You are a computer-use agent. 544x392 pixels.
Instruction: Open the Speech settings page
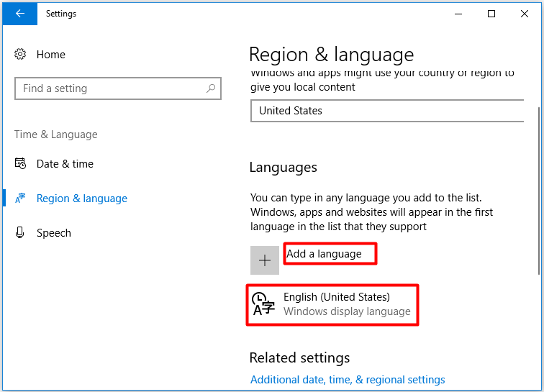click(x=54, y=233)
